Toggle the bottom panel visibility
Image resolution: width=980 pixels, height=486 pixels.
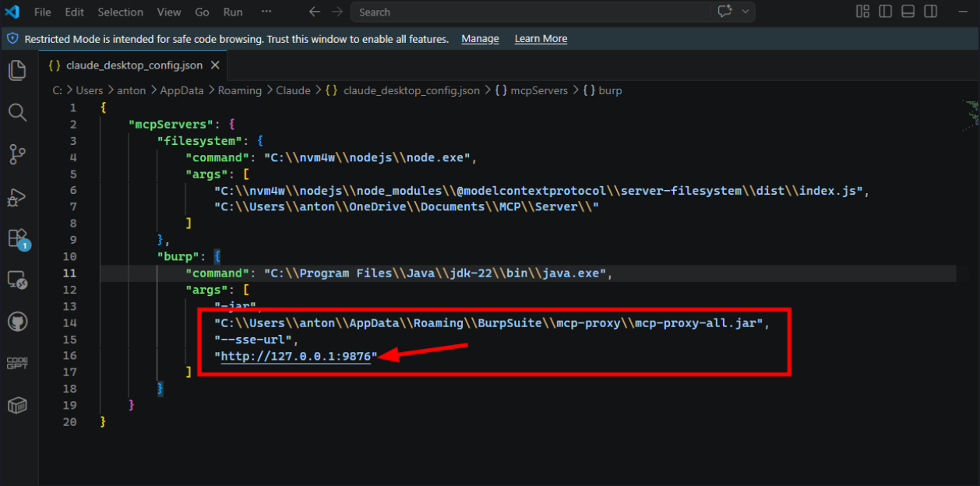(908, 12)
